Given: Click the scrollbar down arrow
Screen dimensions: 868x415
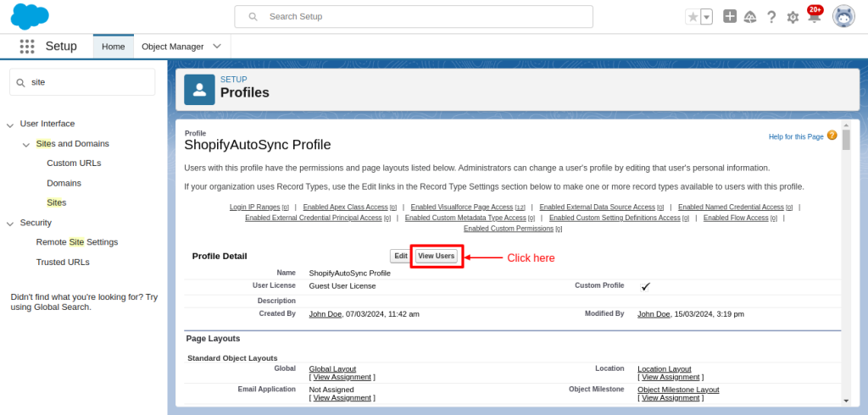Looking at the screenshot, I should pyautogui.click(x=846, y=401).
